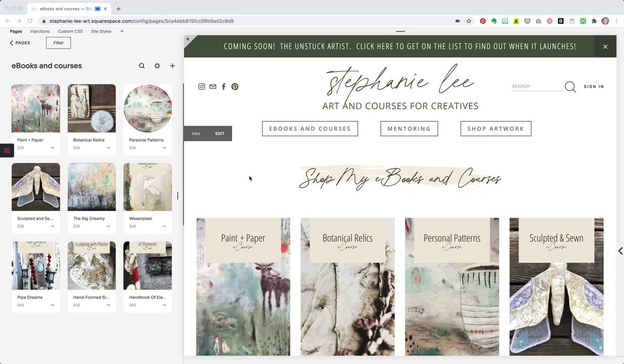Click the magnifier icon beside site search

[570, 87]
